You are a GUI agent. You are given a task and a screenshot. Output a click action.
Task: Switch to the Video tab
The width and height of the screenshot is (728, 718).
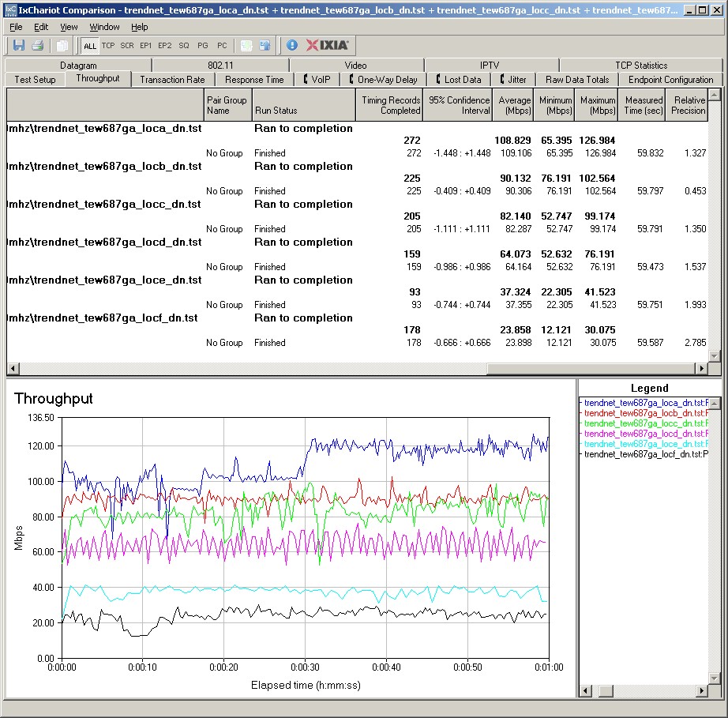355,65
